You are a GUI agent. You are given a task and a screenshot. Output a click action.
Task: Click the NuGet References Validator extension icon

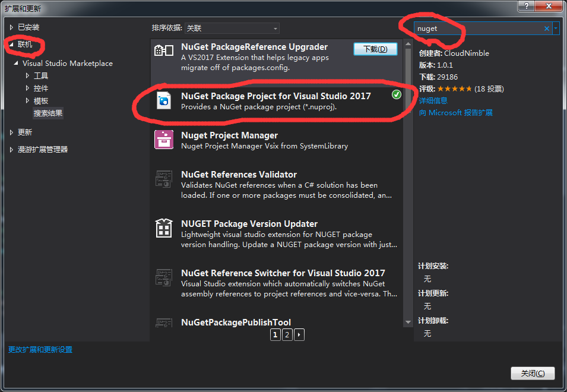click(163, 180)
